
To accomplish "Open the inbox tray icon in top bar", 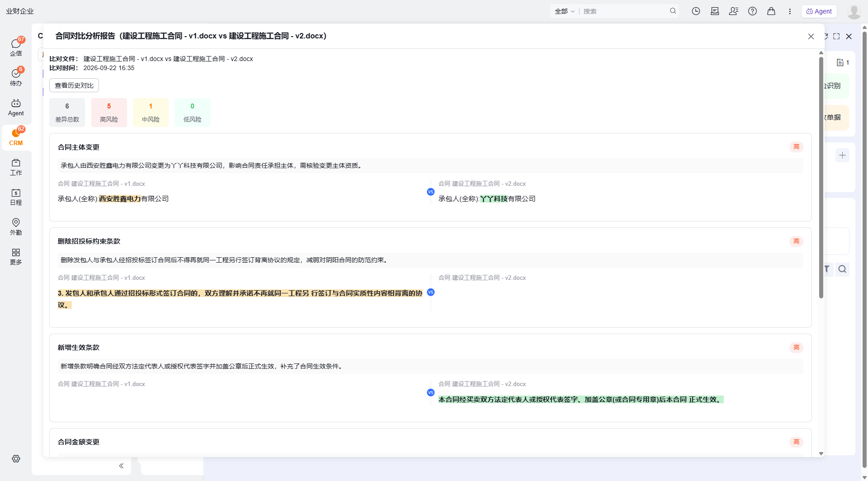I will 715,11.
